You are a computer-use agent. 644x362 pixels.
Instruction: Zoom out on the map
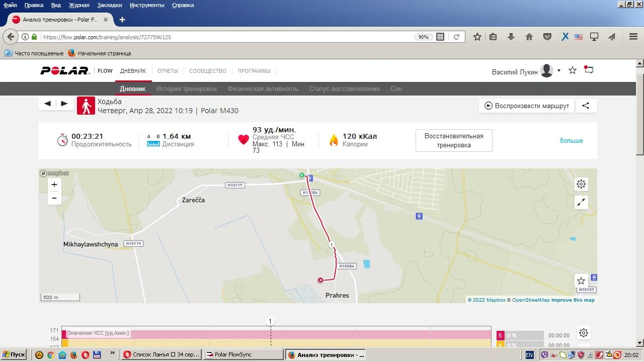(x=54, y=198)
